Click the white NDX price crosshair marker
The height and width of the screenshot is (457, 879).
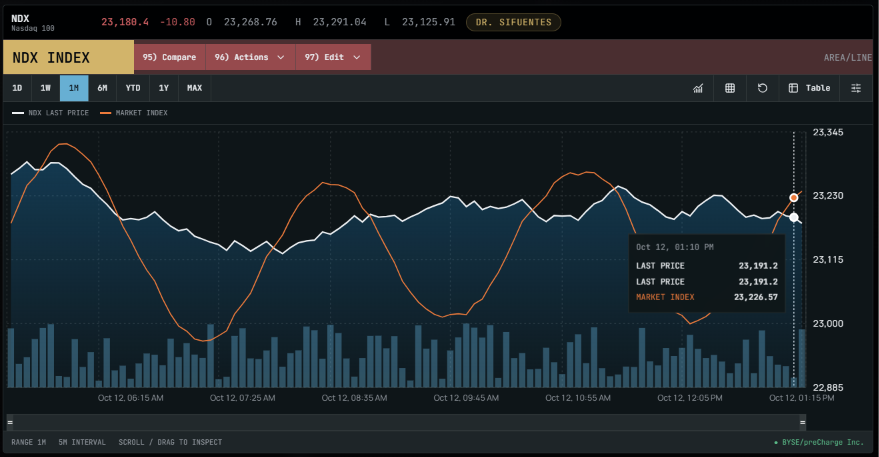click(794, 217)
